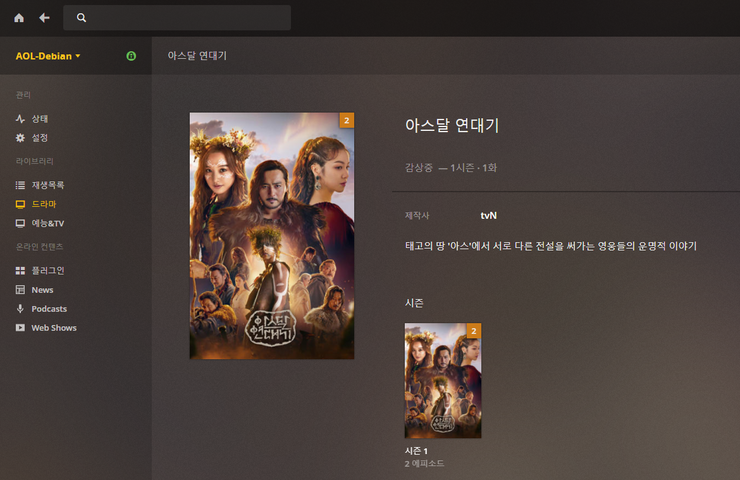The height and width of the screenshot is (480, 740).
Task: Go to Plex home via house icon
Action: coord(19,18)
